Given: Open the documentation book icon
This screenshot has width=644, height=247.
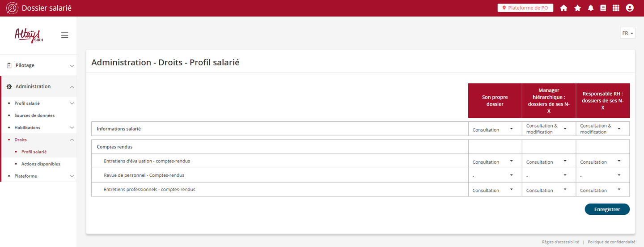Looking at the screenshot, I should pos(603,8).
